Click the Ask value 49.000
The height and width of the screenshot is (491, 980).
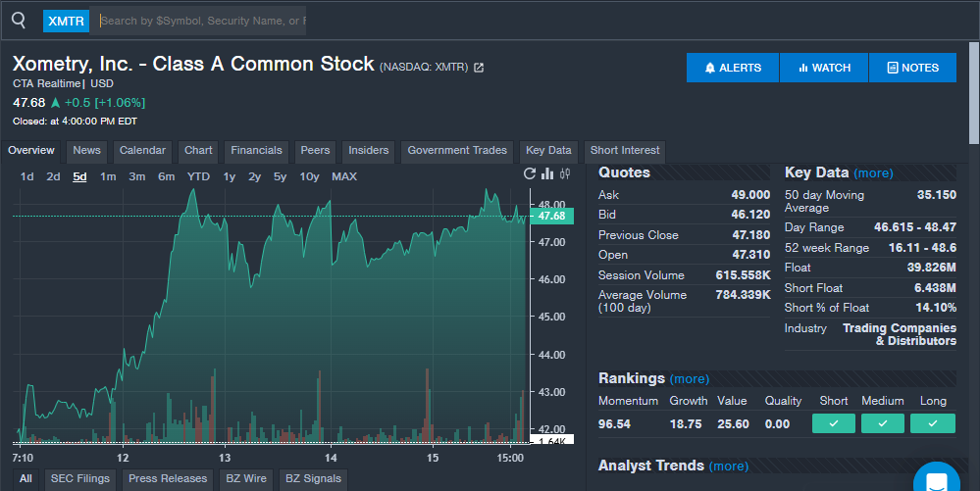[x=750, y=195]
